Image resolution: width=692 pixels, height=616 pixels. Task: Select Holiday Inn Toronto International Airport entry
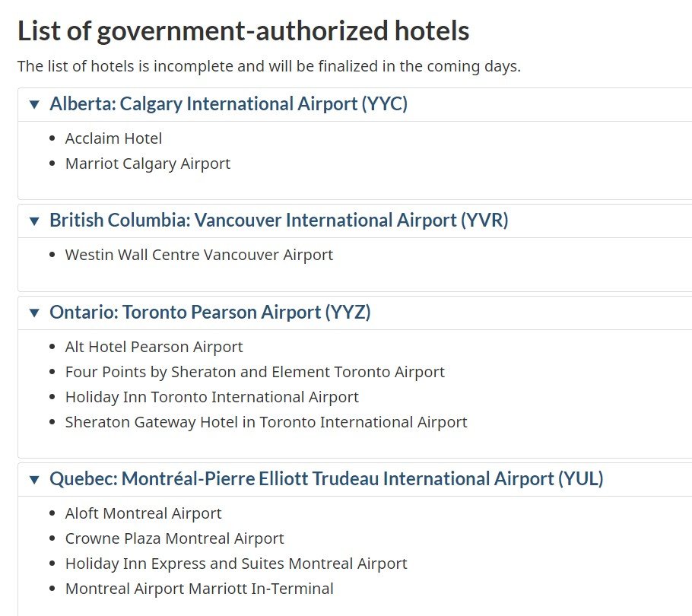(212, 398)
